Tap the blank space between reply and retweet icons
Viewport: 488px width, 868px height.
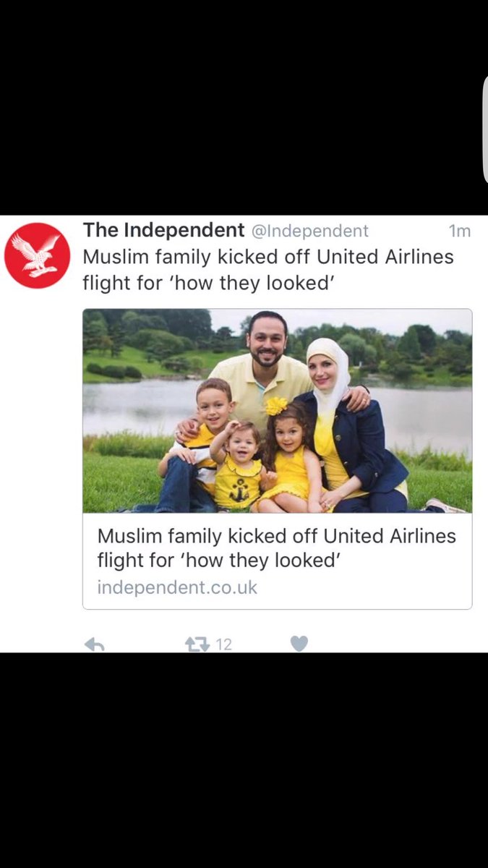click(145, 643)
